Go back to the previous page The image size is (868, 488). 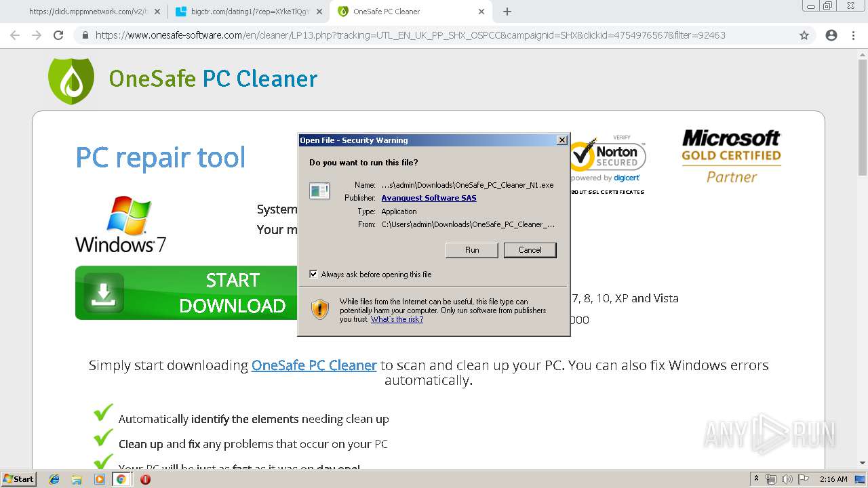15,35
